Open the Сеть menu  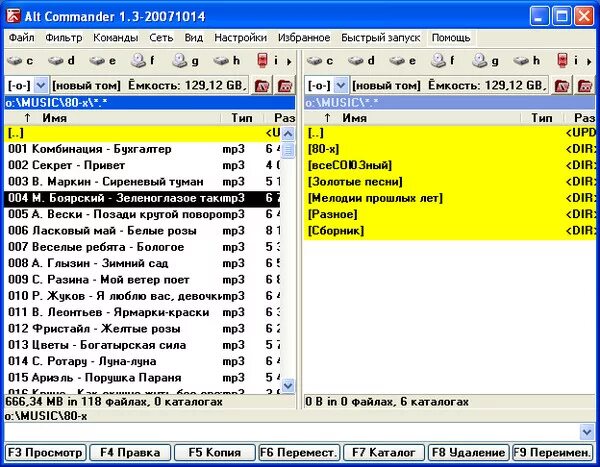tap(161, 38)
